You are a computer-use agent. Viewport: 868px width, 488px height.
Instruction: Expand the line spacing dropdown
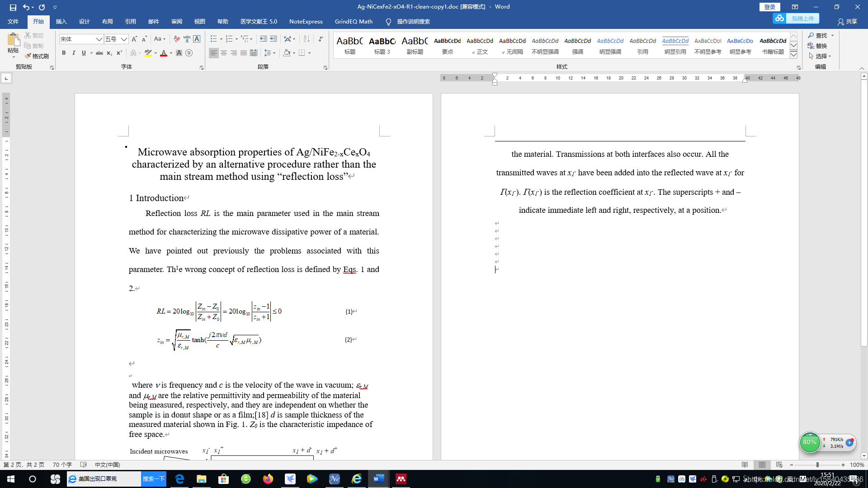274,53
